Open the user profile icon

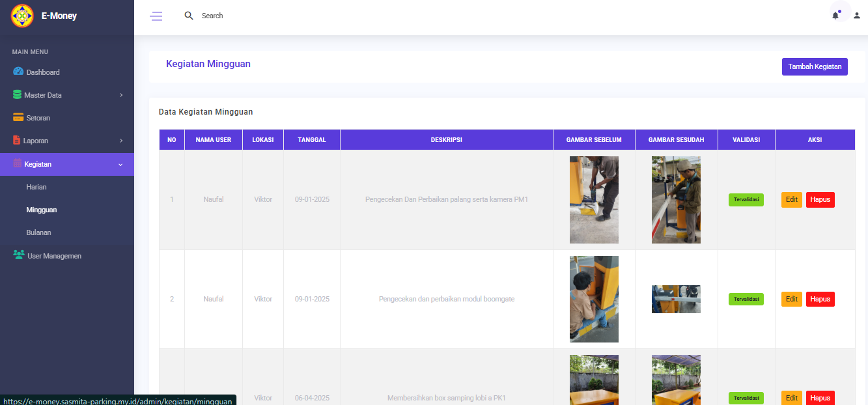click(857, 16)
